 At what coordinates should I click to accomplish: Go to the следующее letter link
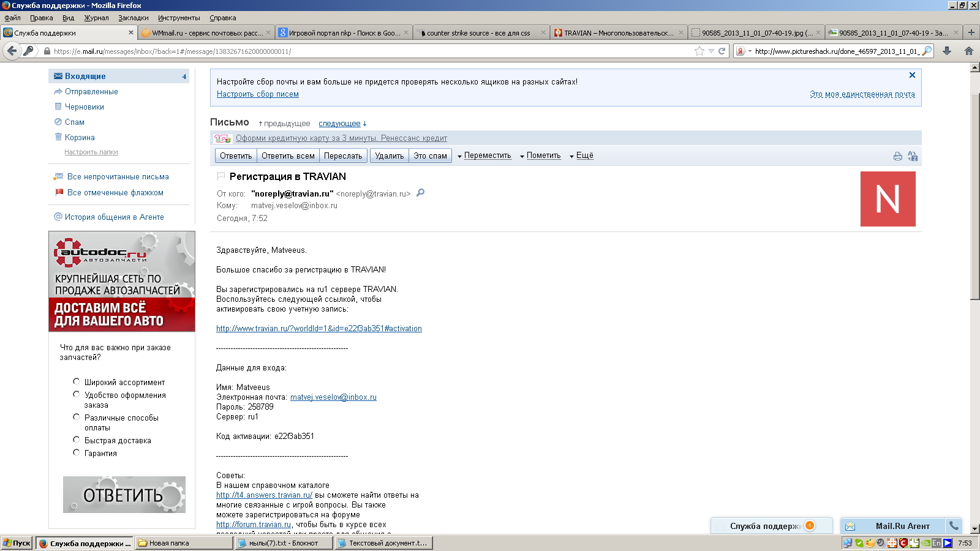pyautogui.click(x=339, y=123)
